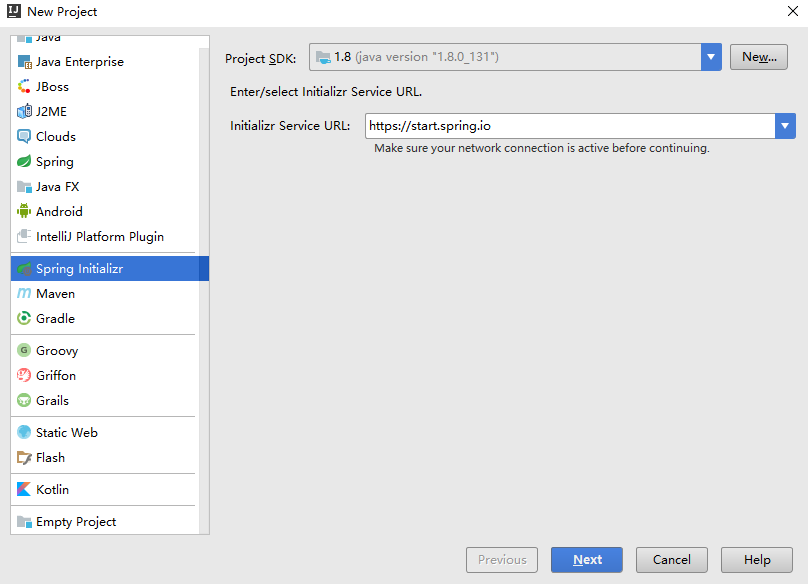
Task: Click the Grails icon
Action: coord(24,401)
